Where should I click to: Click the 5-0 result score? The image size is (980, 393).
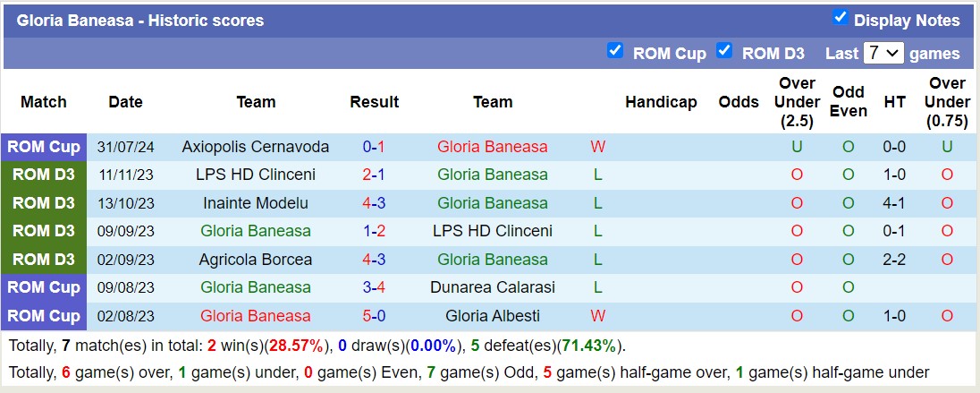374,316
